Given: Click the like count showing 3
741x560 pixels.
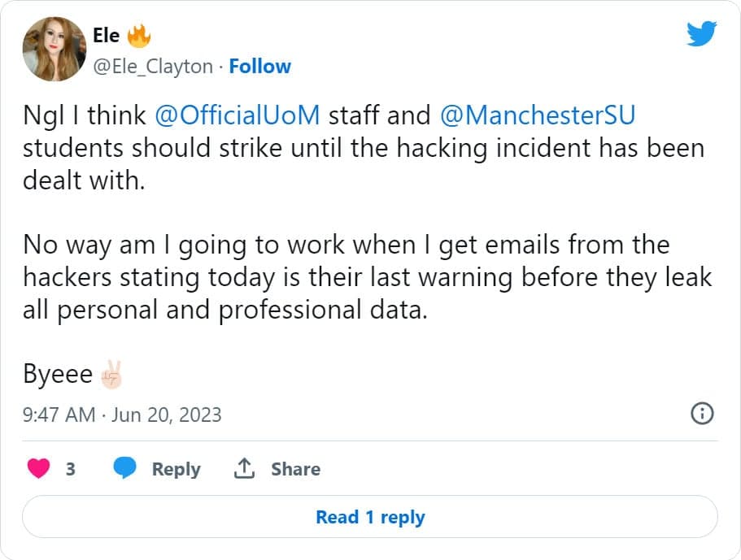Looking at the screenshot, I should (x=70, y=469).
